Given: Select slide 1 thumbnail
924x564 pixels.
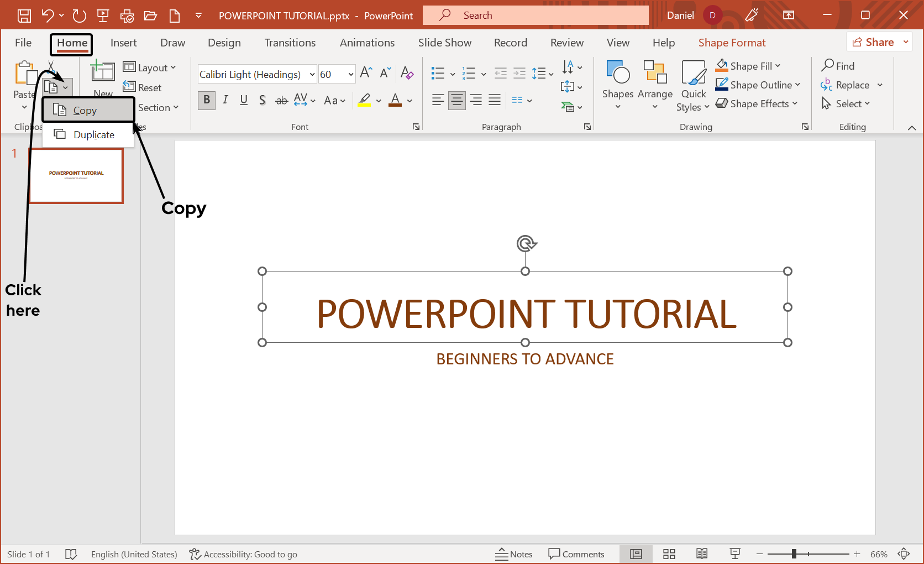Looking at the screenshot, I should coord(76,176).
